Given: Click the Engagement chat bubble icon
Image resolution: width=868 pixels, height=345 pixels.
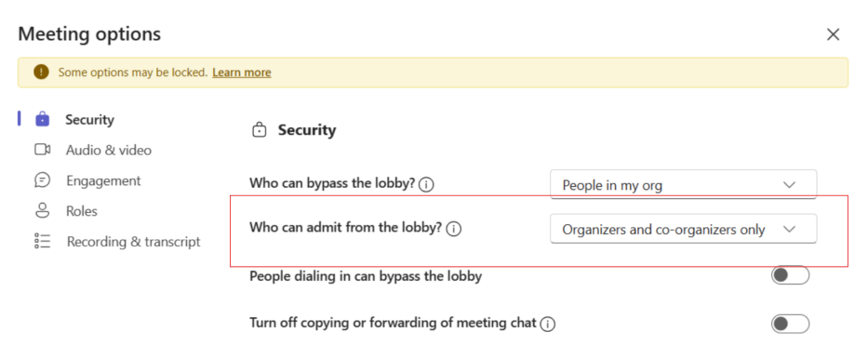Looking at the screenshot, I should 42,180.
